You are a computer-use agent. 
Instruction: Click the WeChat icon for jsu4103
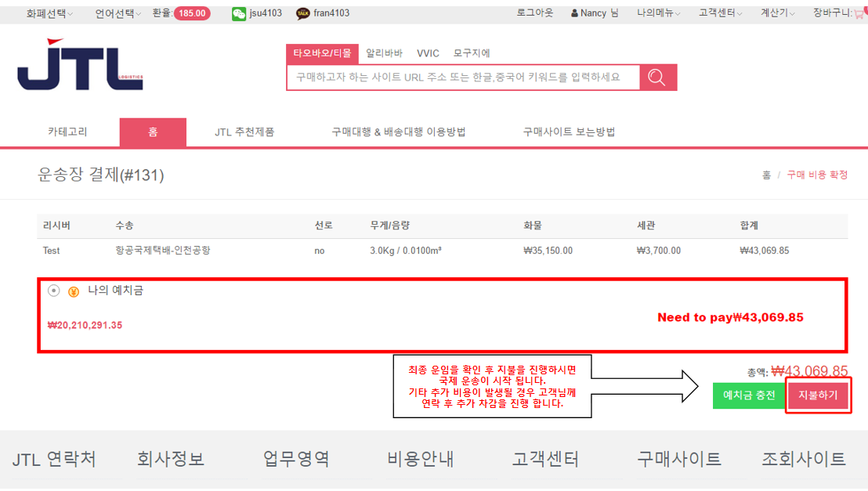(239, 13)
